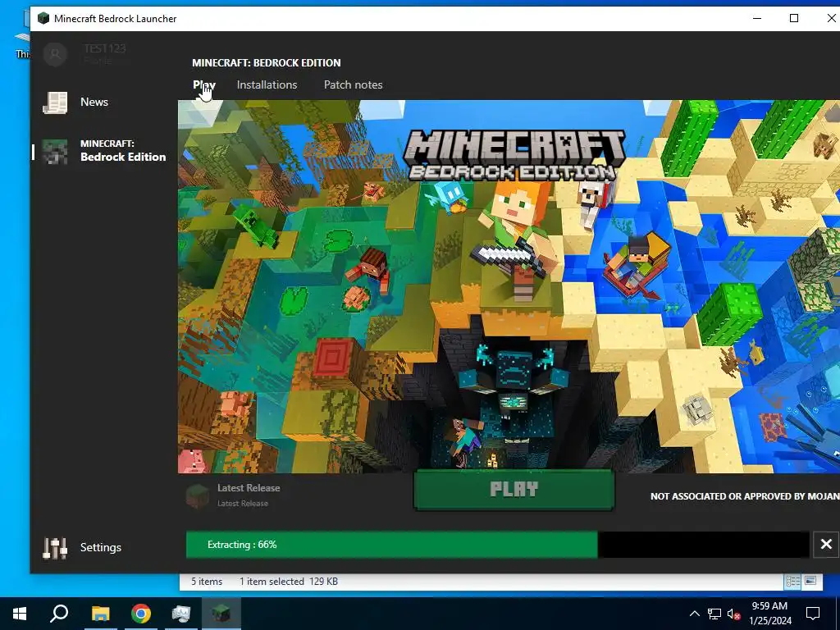
Task: Show hidden system tray icons
Action: click(694, 614)
